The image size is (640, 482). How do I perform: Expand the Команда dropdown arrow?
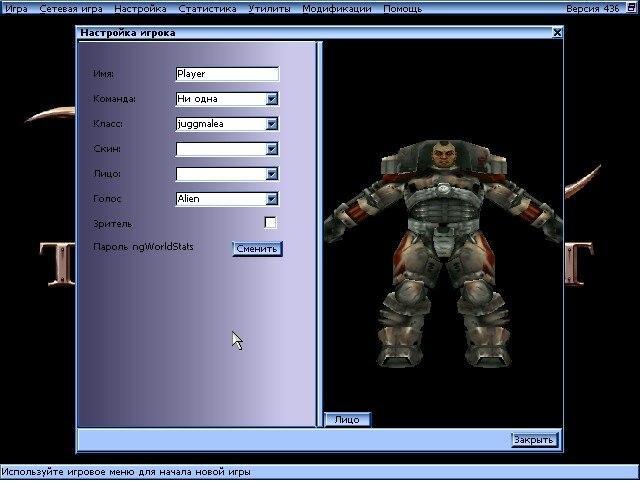(x=272, y=99)
